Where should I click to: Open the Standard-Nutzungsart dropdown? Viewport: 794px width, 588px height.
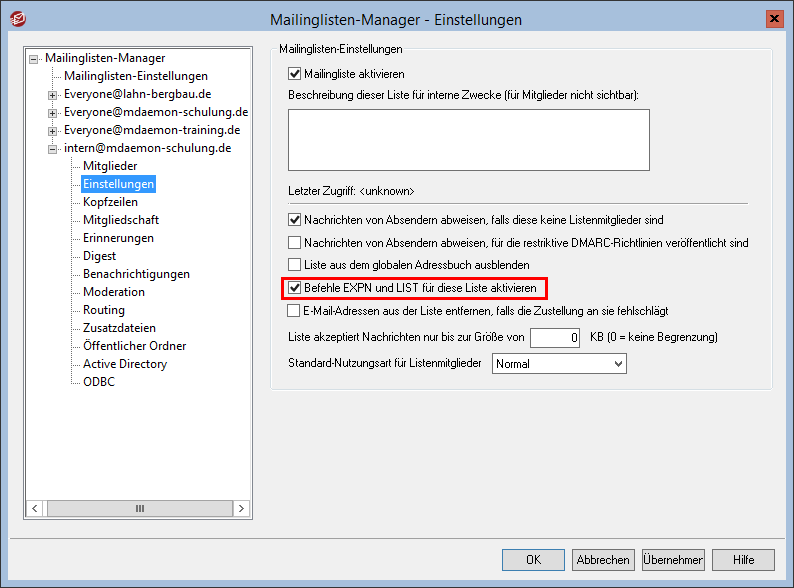coord(559,364)
